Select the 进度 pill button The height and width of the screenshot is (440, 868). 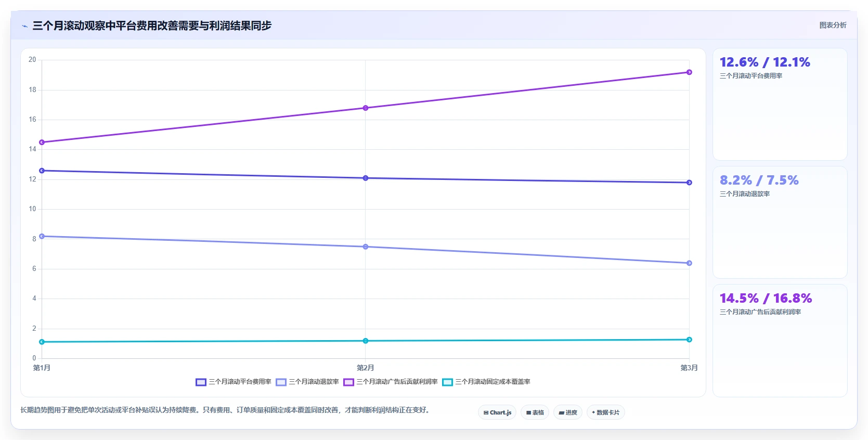(568, 412)
